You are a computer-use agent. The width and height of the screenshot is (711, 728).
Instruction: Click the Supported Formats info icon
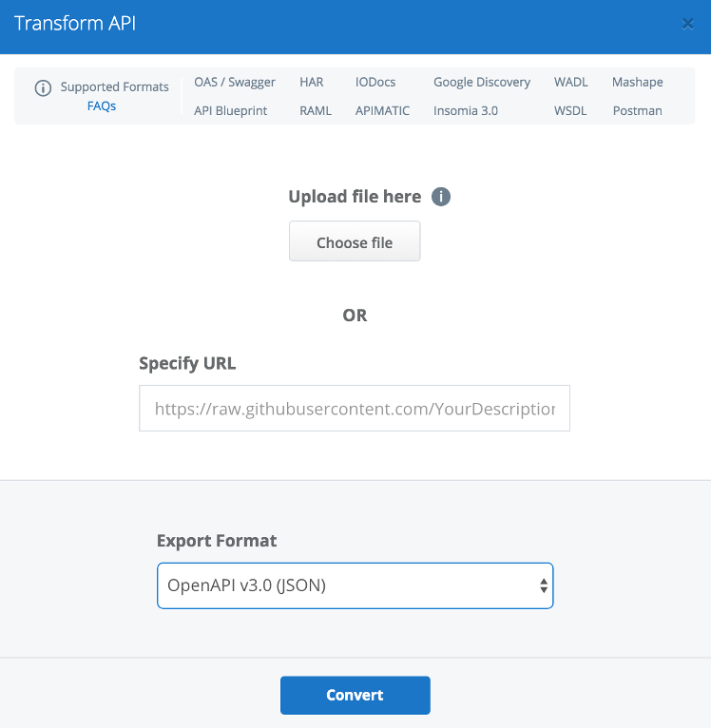(43, 87)
